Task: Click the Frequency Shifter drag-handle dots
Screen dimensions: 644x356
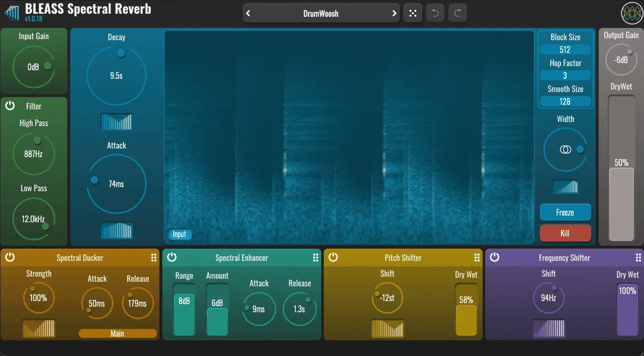Action: pos(638,258)
